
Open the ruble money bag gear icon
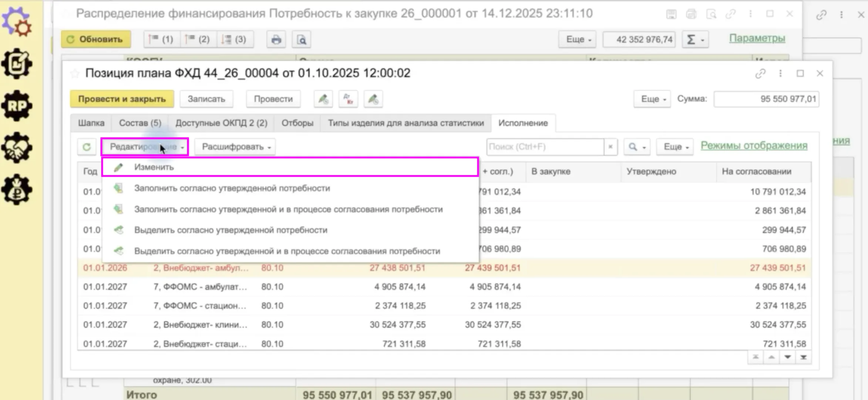tap(17, 190)
